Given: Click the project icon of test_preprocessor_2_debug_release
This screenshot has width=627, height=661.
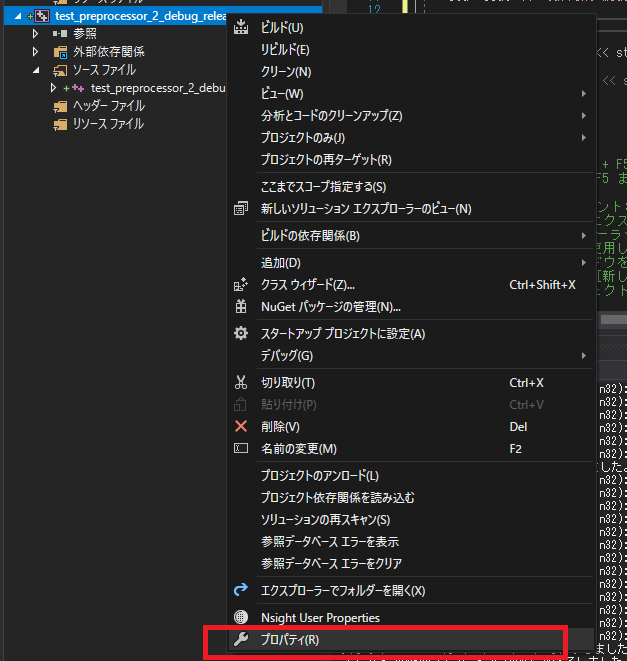Looking at the screenshot, I should click(x=42, y=16).
